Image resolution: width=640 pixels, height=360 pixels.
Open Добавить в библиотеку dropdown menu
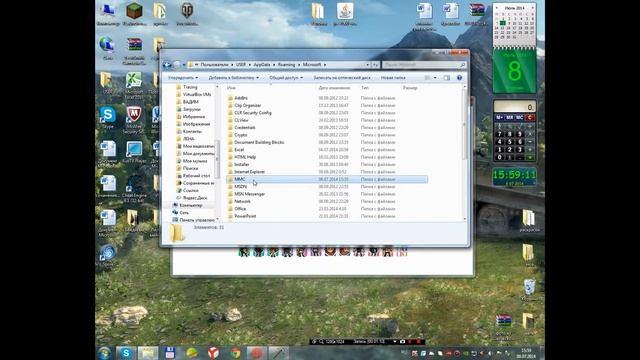[233, 78]
